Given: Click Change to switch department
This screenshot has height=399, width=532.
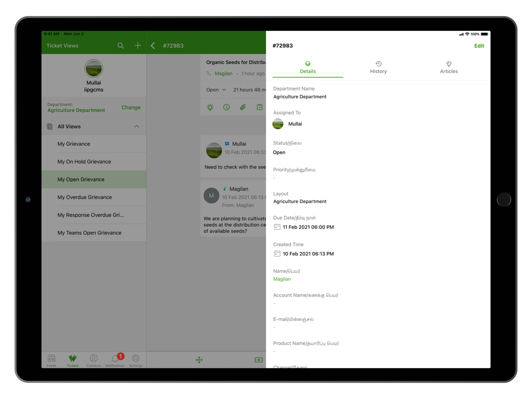Looking at the screenshot, I should click(x=131, y=107).
